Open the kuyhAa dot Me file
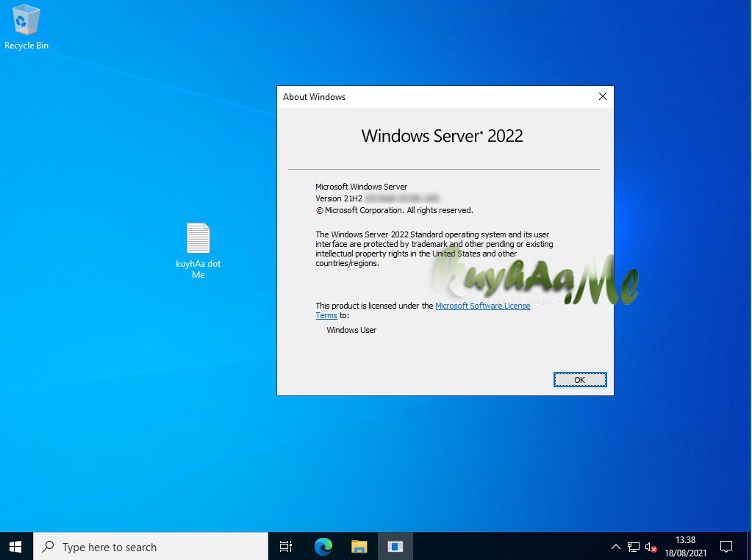This screenshot has width=752, height=560. click(x=198, y=237)
